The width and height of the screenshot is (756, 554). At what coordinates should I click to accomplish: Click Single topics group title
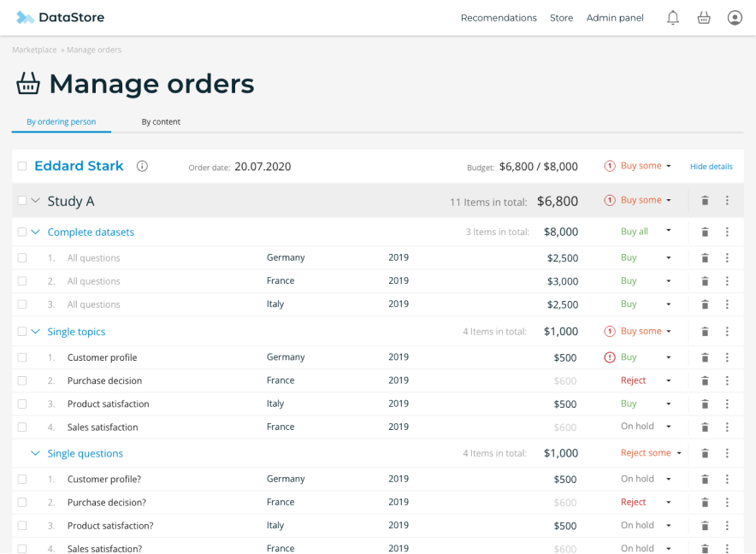pos(76,332)
